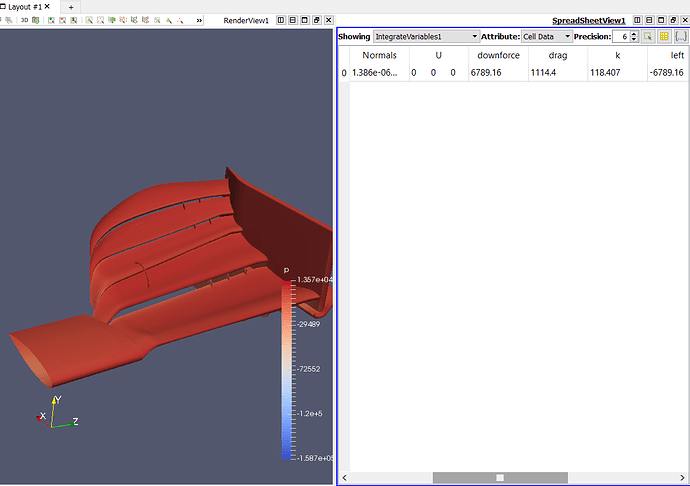Click the expand toolbar chevron (>>)
The image size is (690, 486).
(199, 20)
